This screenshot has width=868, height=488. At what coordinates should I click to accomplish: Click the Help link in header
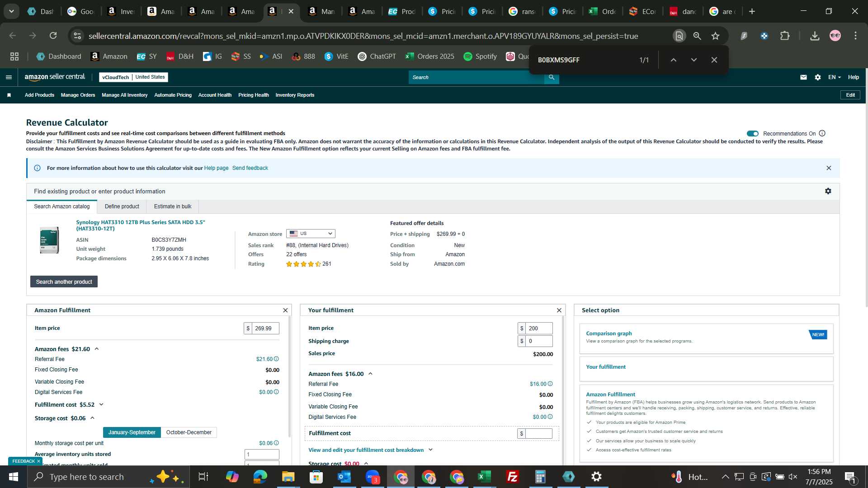pos(853,77)
